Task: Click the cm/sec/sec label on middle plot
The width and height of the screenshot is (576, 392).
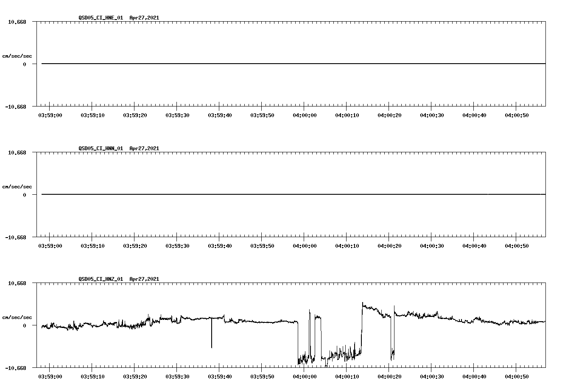Action: 17,186
